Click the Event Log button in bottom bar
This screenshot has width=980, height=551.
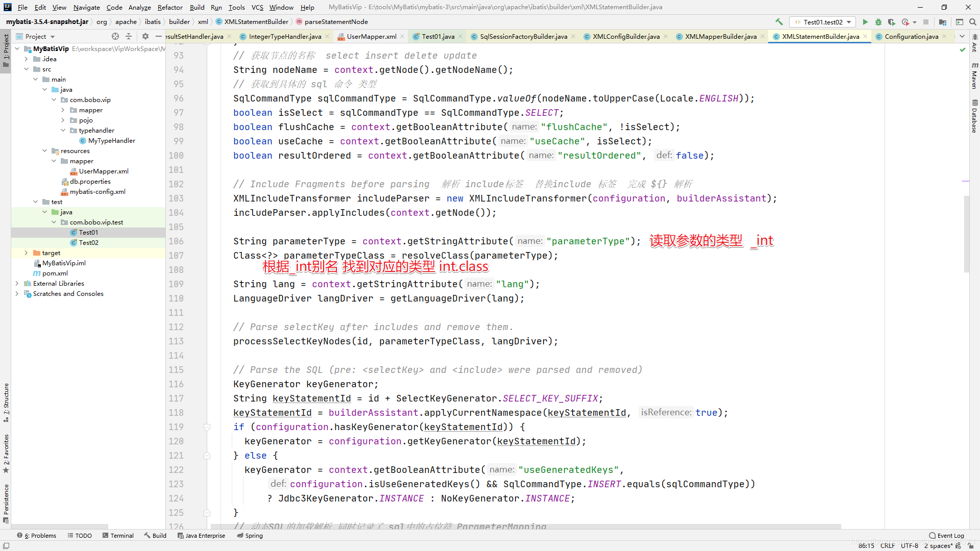(x=944, y=535)
